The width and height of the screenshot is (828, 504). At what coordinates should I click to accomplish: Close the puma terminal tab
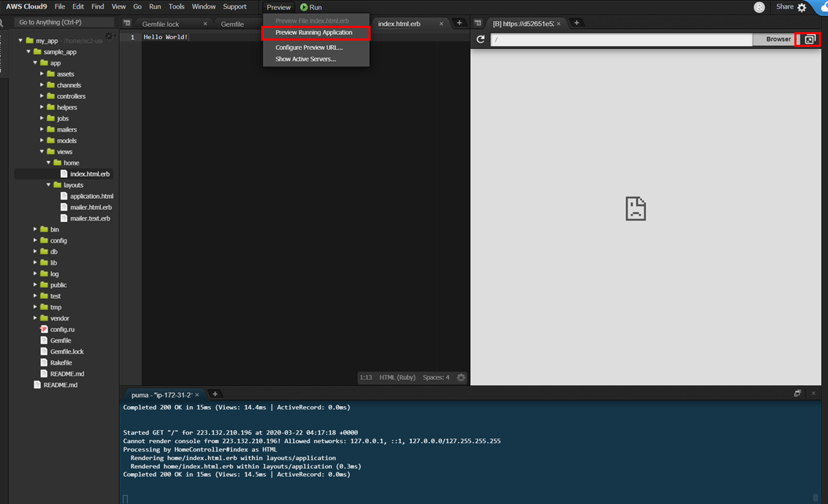(x=197, y=395)
